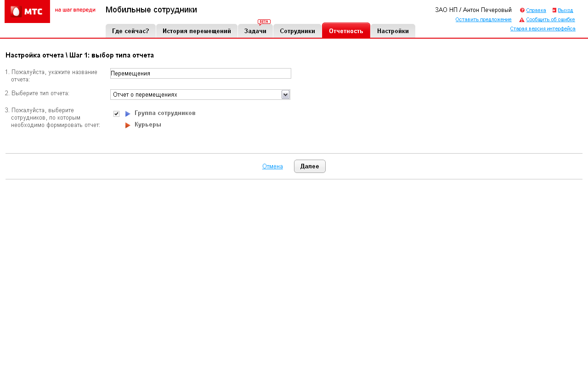Viewport: 588px width, 368px height.
Task: Click the warning triangle icon for error reporting
Action: coord(522,20)
